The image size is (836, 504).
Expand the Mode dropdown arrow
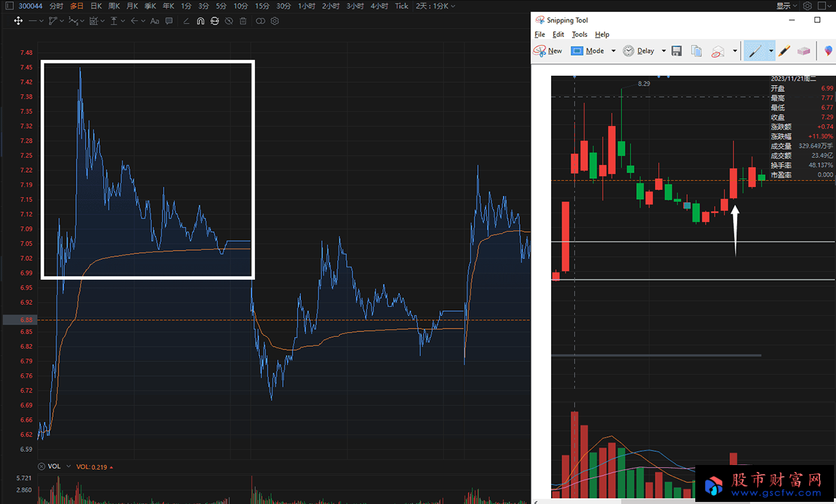pos(614,51)
